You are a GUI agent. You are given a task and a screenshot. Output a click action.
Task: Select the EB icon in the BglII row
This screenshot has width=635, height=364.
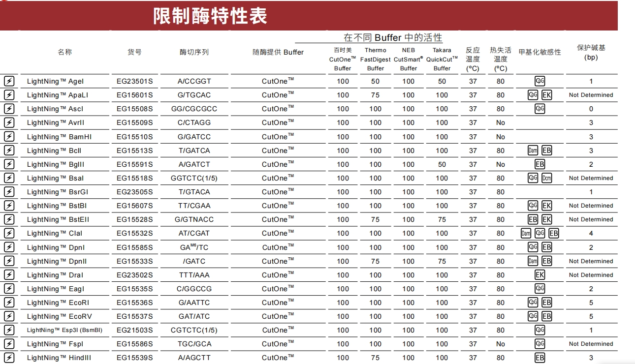pos(540,164)
